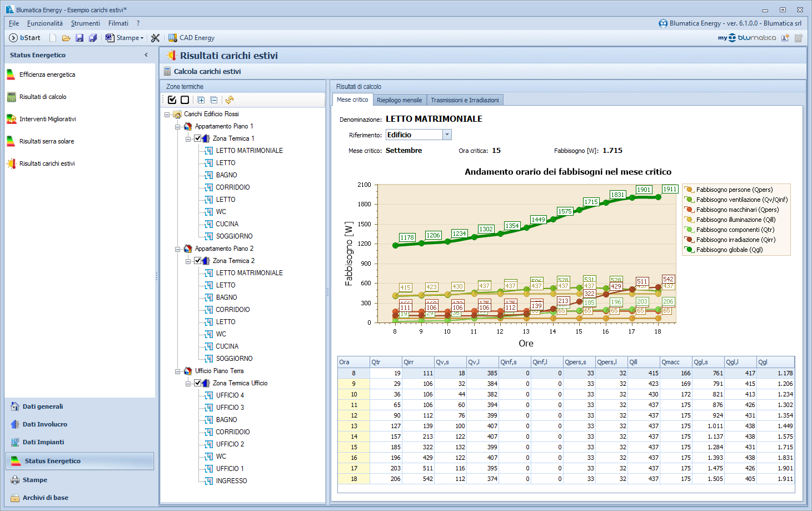The width and height of the screenshot is (812, 511).
Task: Collapse all tree nodes icon
Action: pyautogui.click(x=214, y=100)
